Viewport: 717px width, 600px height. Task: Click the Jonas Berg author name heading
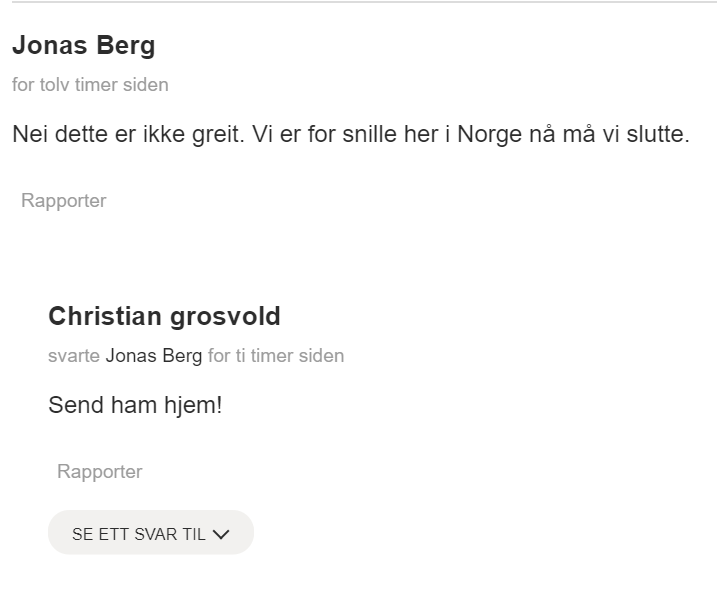coord(83,46)
